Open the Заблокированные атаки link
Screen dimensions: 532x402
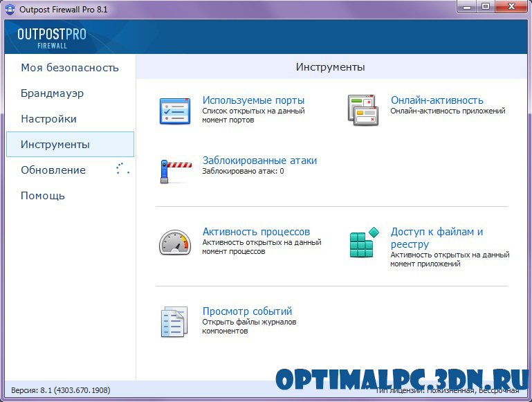pyautogui.click(x=259, y=161)
